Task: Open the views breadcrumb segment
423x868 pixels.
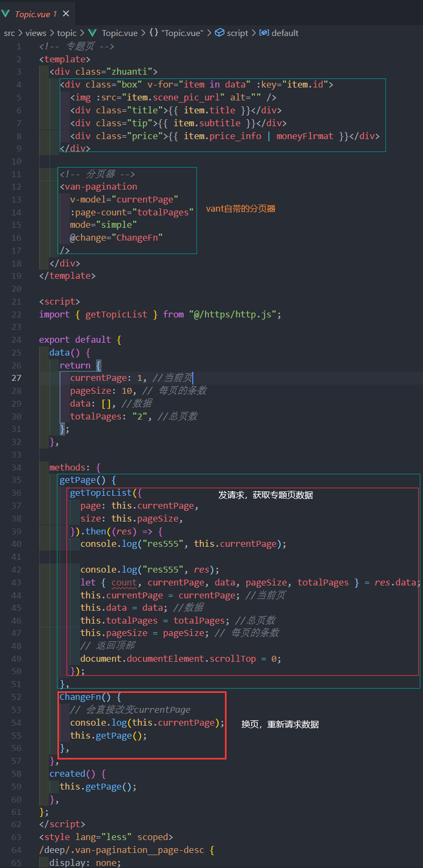Action: [x=36, y=33]
